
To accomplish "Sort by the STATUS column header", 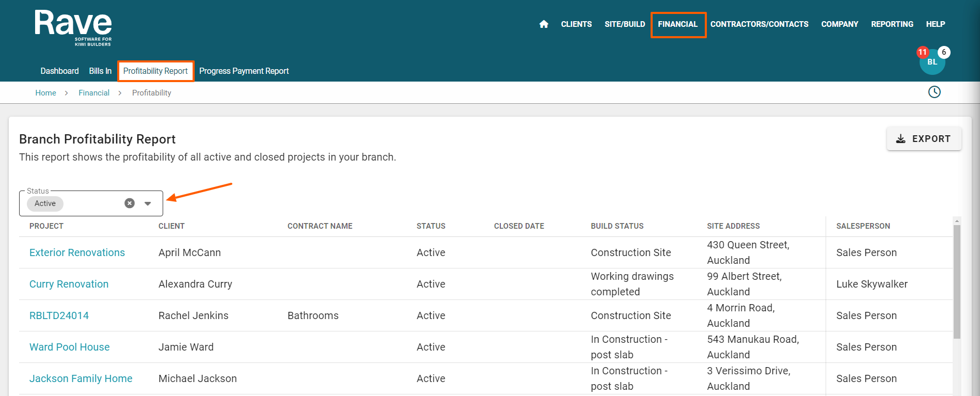I will tap(431, 226).
